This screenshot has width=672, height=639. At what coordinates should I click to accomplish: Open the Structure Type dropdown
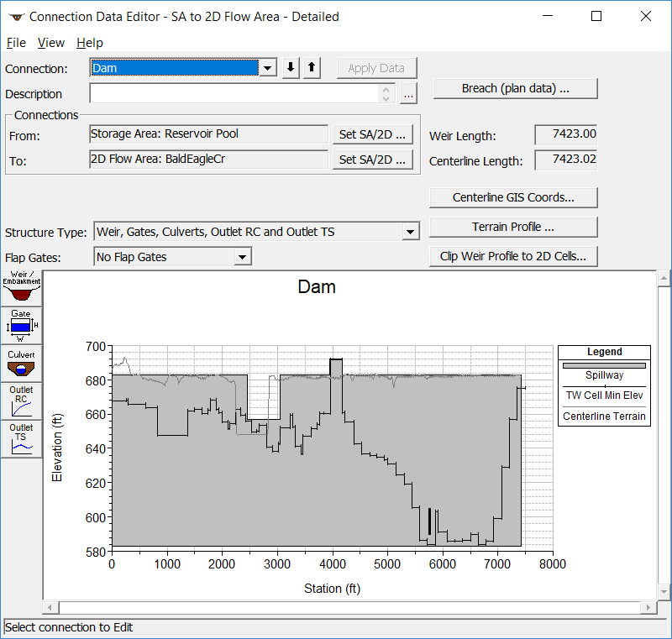tap(410, 232)
